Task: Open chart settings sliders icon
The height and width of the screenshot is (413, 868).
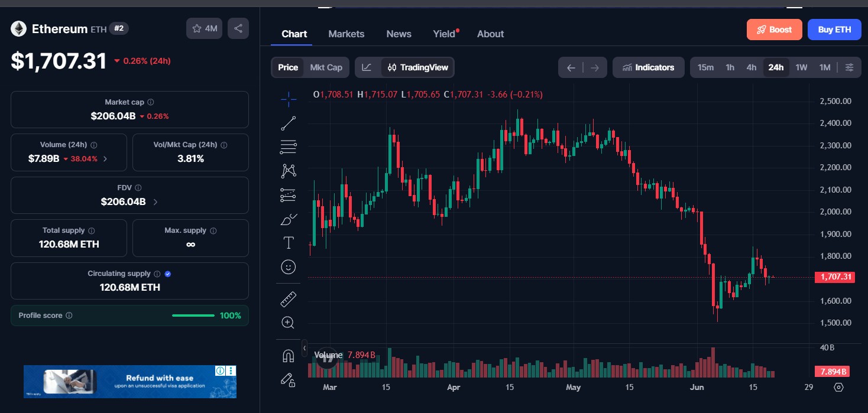Action: coord(849,67)
